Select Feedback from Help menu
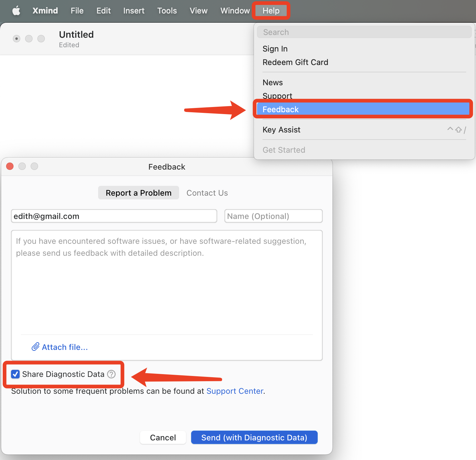The height and width of the screenshot is (460, 476). click(x=363, y=109)
